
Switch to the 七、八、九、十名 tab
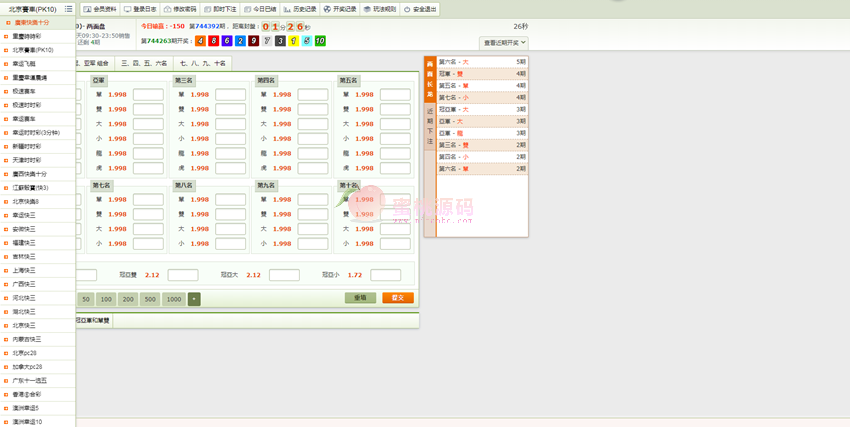(203, 63)
